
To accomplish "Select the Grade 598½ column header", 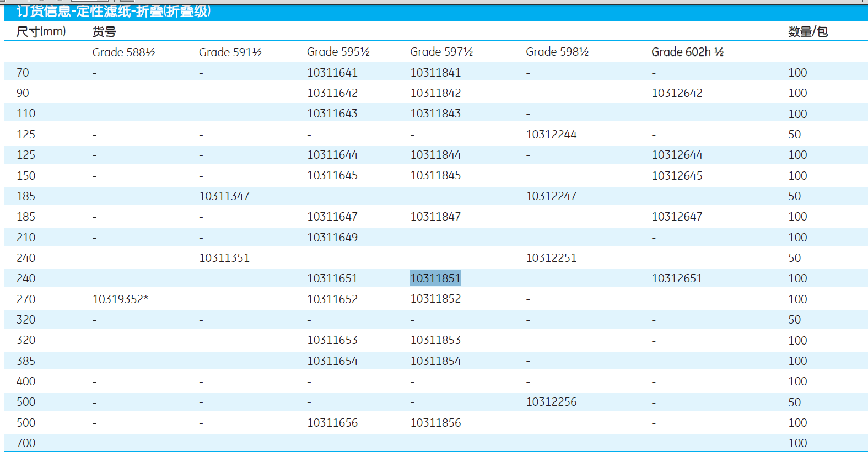I will (x=557, y=52).
